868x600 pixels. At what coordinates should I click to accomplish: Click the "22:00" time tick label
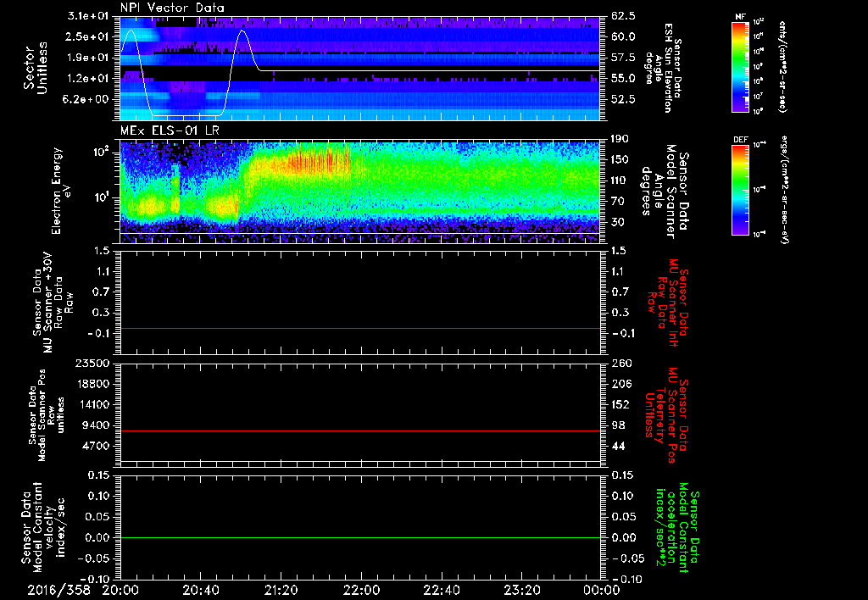tap(361, 591)
